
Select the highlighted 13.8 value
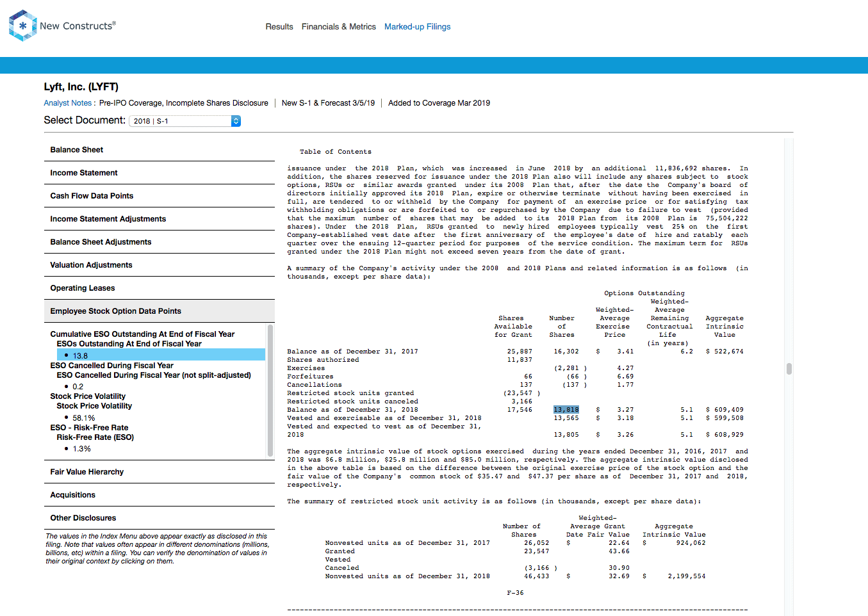point(161,355)
